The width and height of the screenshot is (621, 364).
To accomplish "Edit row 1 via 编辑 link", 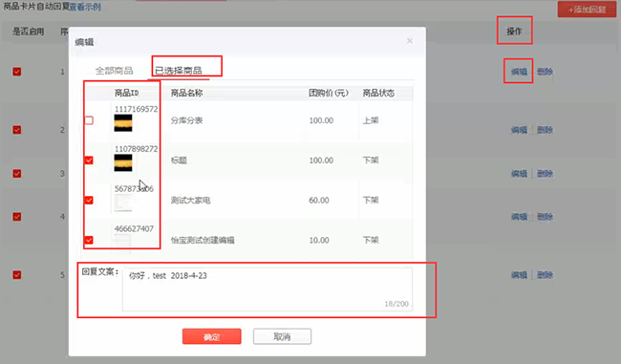I will point(519,72).
